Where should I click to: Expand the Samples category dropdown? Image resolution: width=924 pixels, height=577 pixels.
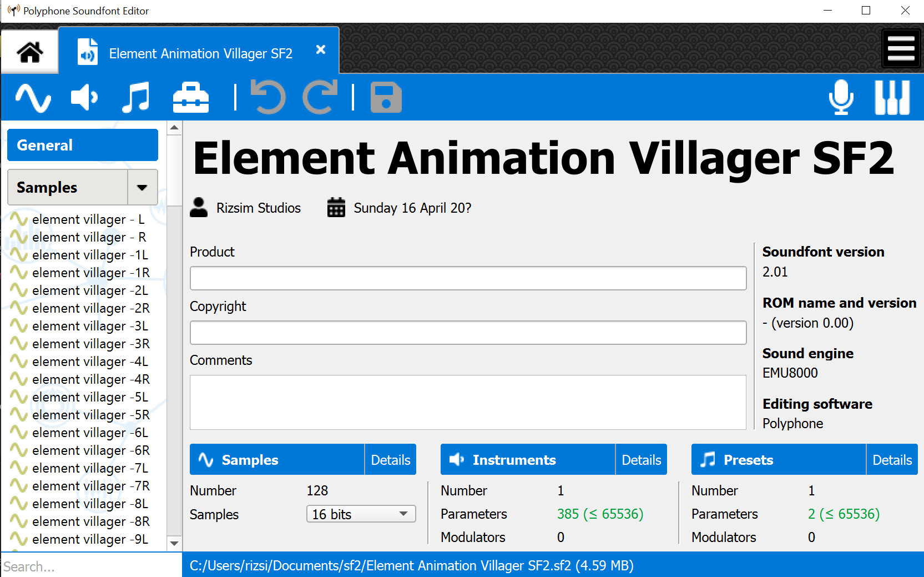143,187
